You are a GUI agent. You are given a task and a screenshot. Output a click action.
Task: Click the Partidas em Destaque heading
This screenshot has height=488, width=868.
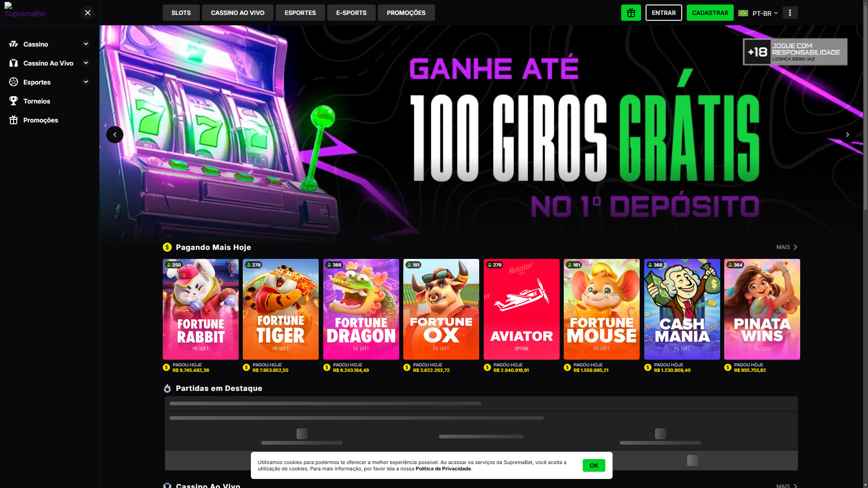click(x=219, y=388)
